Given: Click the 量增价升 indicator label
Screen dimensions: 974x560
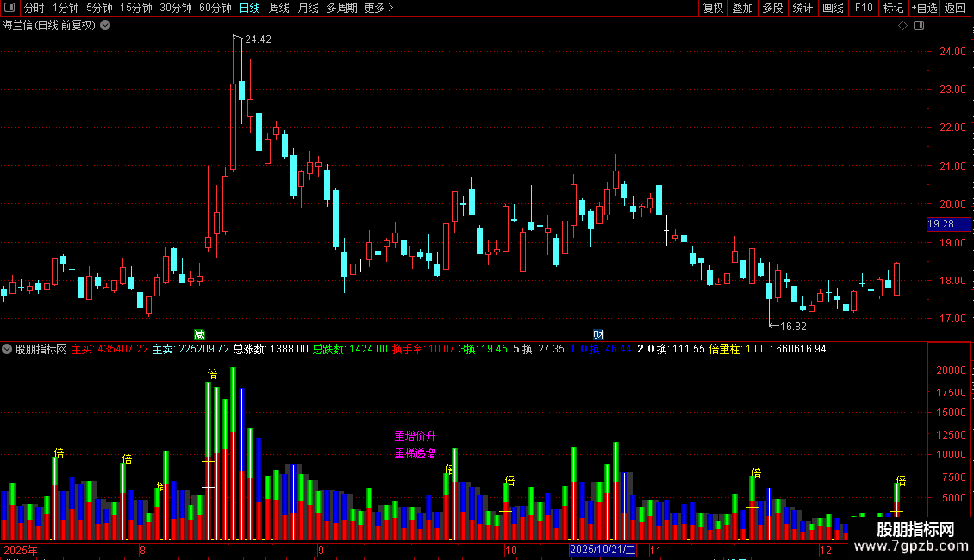Looking at the screenshot, I should pos(415,437).
